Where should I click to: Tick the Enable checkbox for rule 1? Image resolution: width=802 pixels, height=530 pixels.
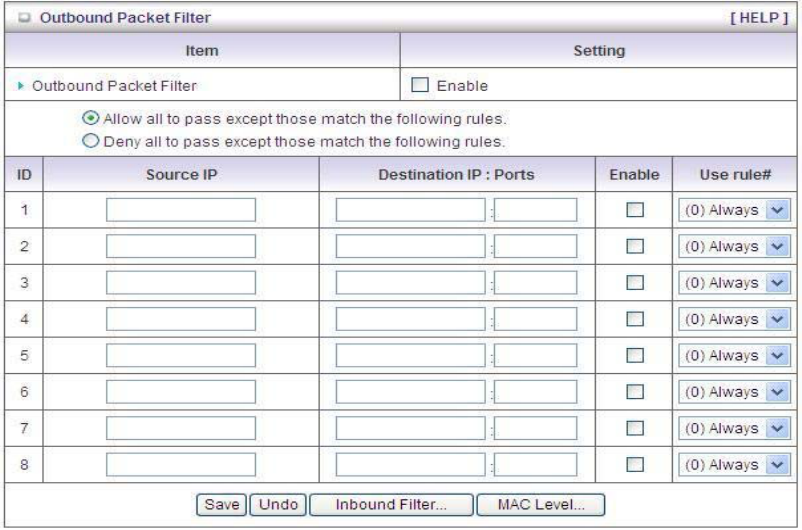tap(634, 209)
